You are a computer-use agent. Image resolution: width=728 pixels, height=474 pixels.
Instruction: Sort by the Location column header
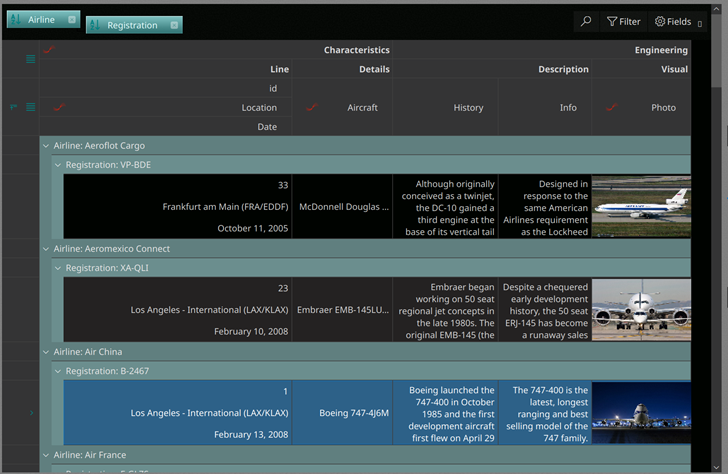pos(166,107)
